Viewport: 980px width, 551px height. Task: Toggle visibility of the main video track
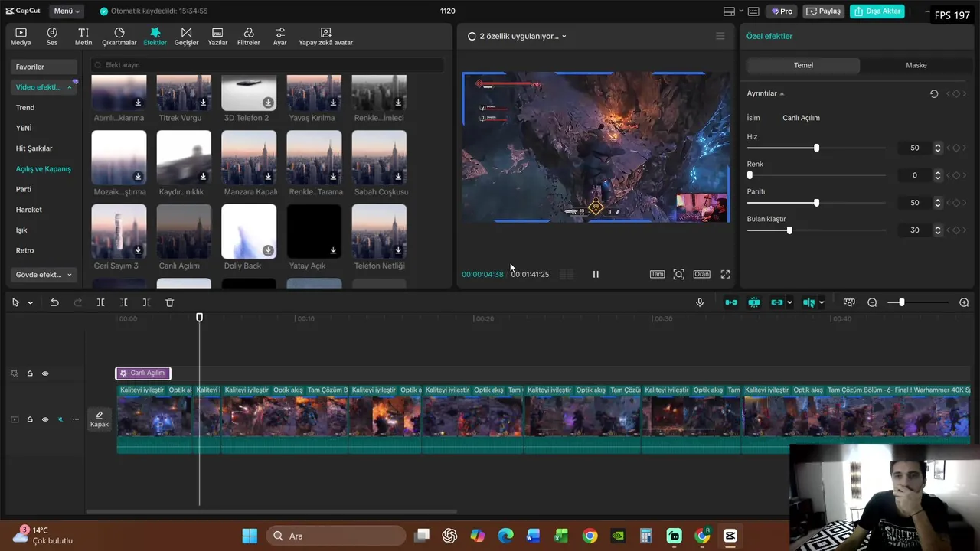(x=45, y=419)
